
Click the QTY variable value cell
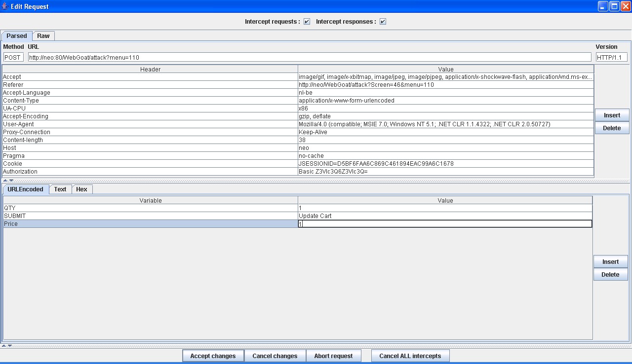pyautogui.click(x=444, y=208)
